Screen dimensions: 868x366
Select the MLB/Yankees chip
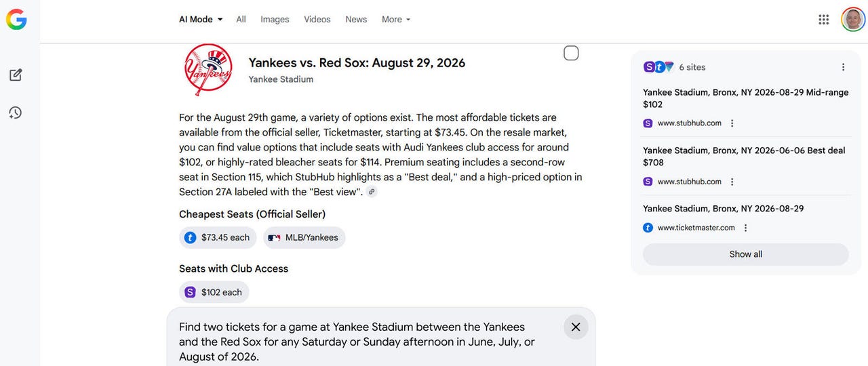[304, 238]
